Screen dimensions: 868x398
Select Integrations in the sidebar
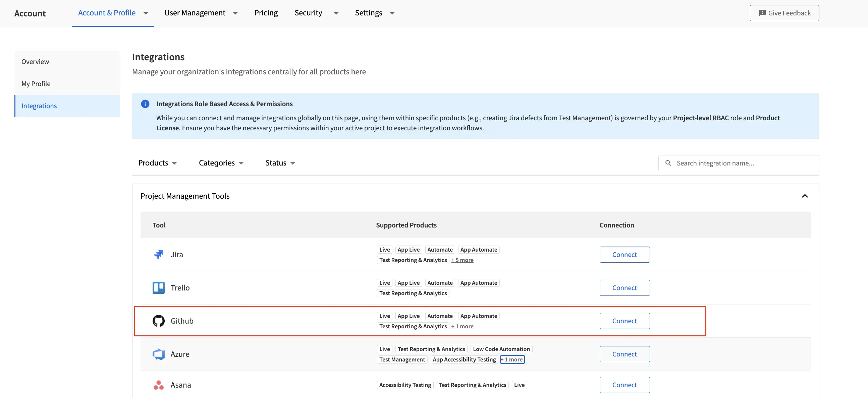click(x=67, y=106)
